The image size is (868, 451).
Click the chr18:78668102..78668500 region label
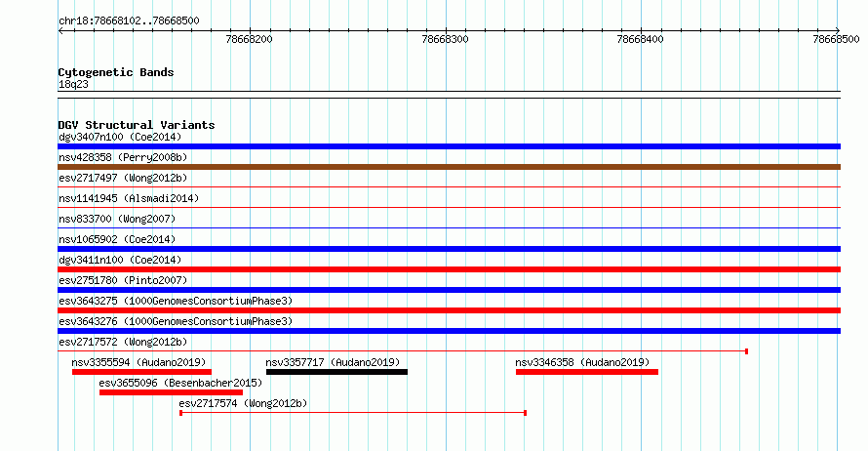(129, 20)
